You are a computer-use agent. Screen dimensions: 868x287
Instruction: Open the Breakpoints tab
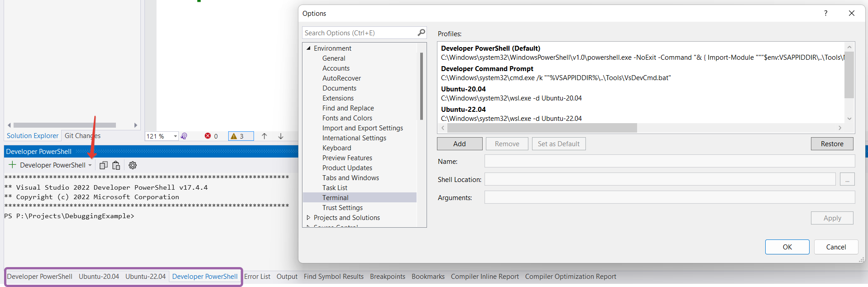[x=388, y=276]
